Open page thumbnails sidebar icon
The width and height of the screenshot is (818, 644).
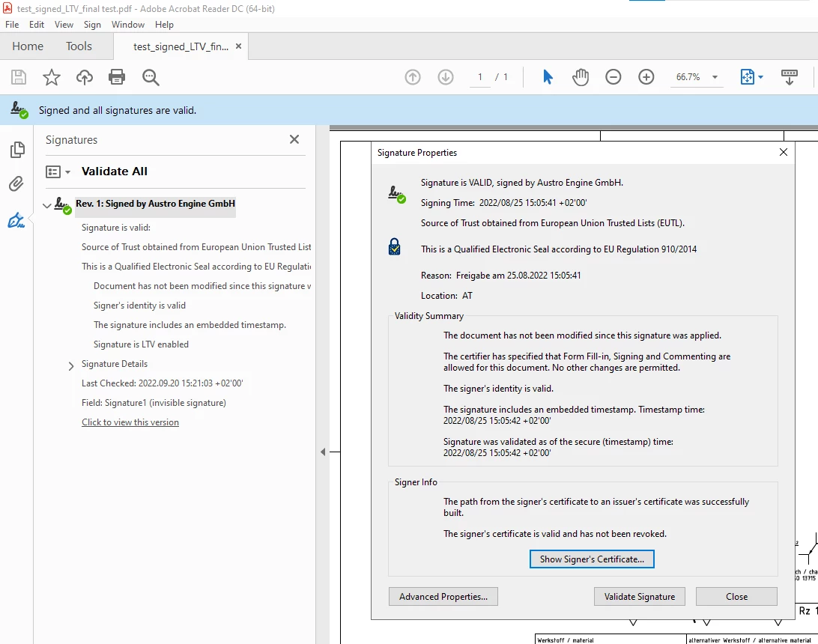pyautogui.click(x=17, y=150)
